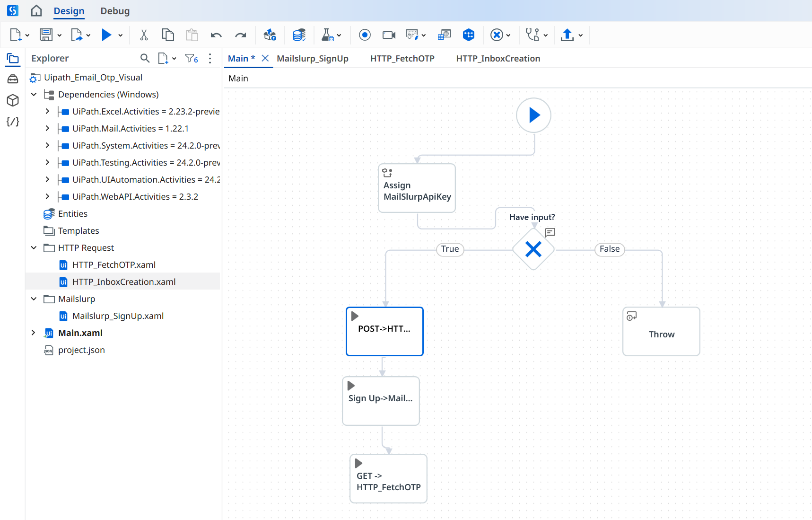The width and height of the screenshot is (812, 520).
Task: Select Mailslurp_SignUp.xaml in the Explorer
Action: click(118, 316)
